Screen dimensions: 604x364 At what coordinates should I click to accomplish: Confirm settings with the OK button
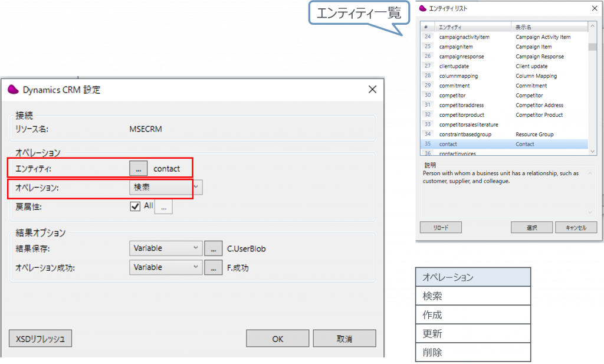[277, 339]
